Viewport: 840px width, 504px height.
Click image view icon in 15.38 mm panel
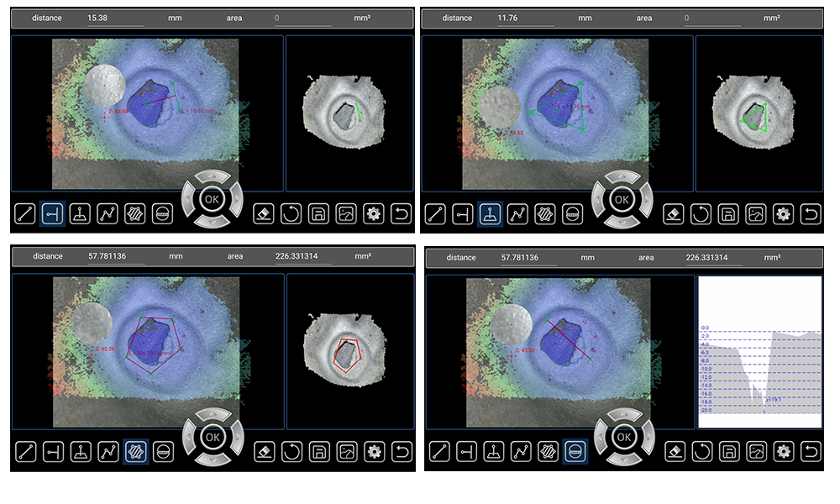pos(346,214)
